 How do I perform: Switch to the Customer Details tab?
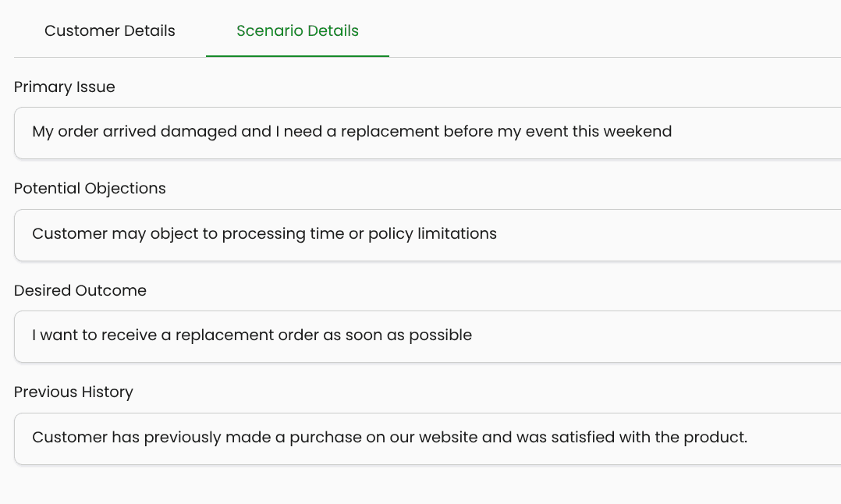109,31
